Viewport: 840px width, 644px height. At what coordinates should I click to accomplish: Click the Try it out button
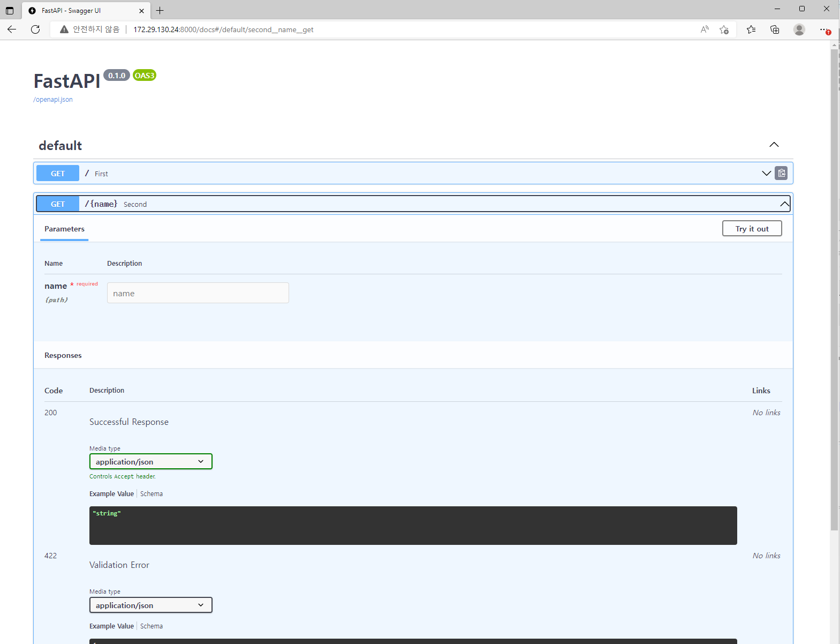[x=752, y=229]
